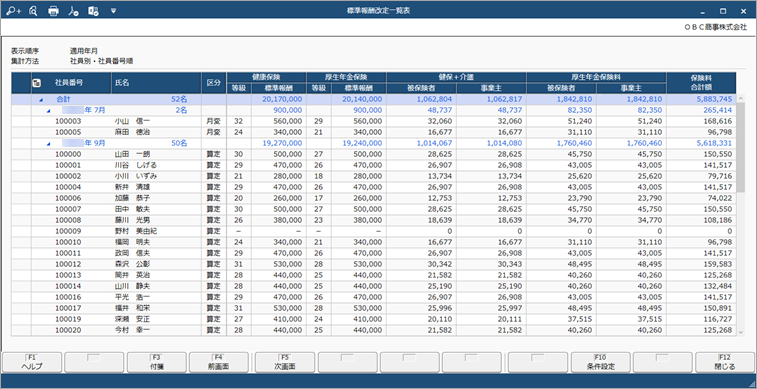Collapse the 合計 total row
The width and height of the screenshot is (757, 389).
tap(40, 99)
